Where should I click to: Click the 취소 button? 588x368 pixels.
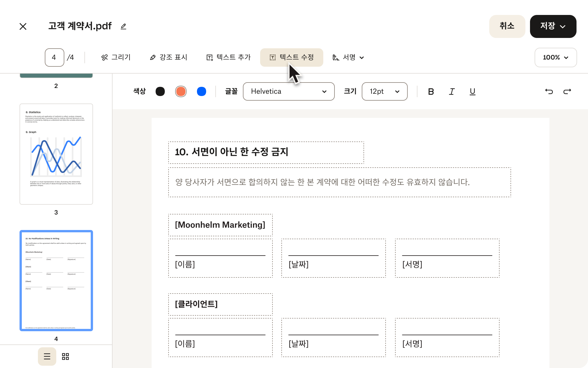(x=507, y=26)
